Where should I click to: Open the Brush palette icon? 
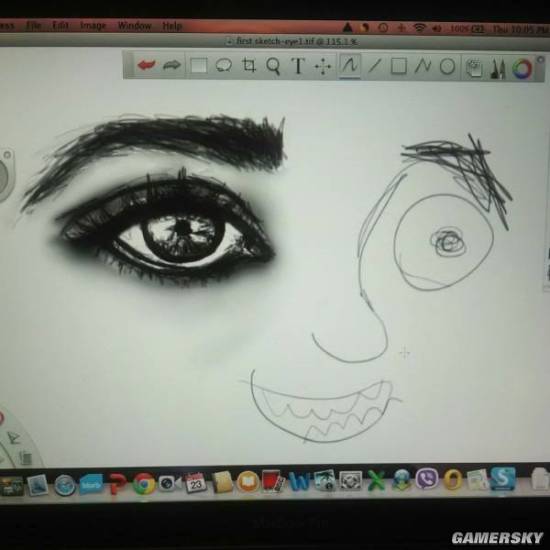pos(497,68)
